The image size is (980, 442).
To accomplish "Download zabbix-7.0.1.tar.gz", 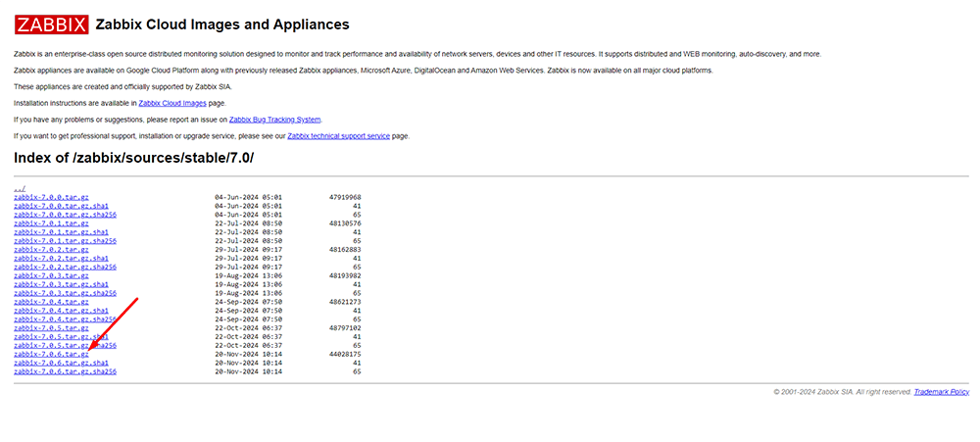I will tap(51, 223).
